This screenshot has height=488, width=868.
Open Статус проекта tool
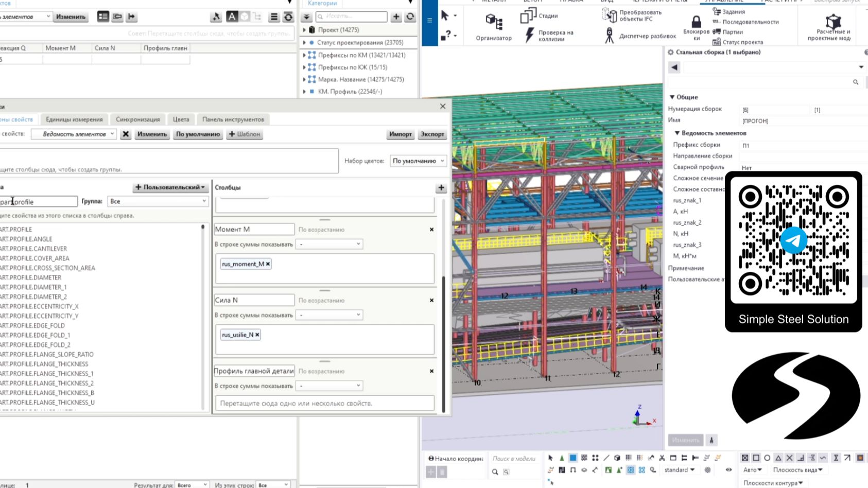[x=738, y=42]
